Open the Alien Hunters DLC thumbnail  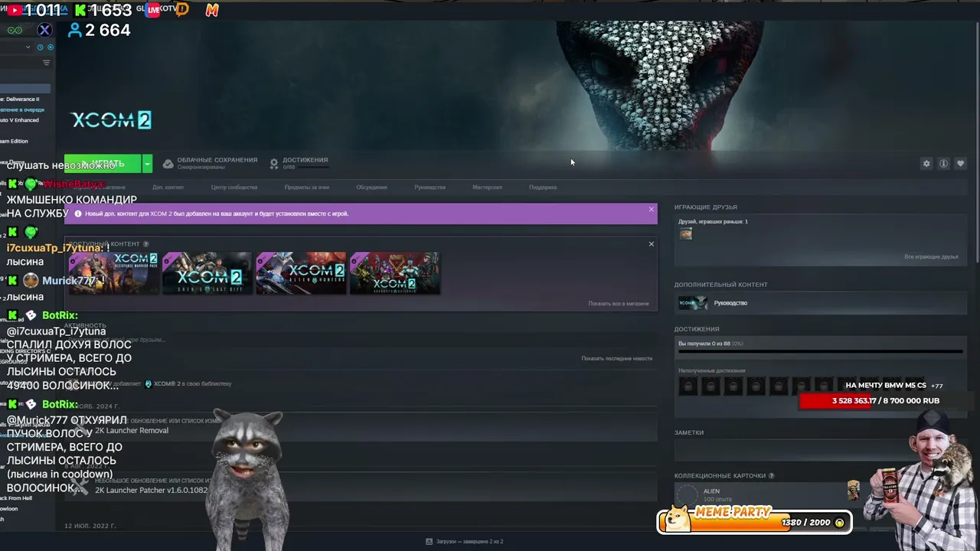pyautogui.click(x=301, y=273)
